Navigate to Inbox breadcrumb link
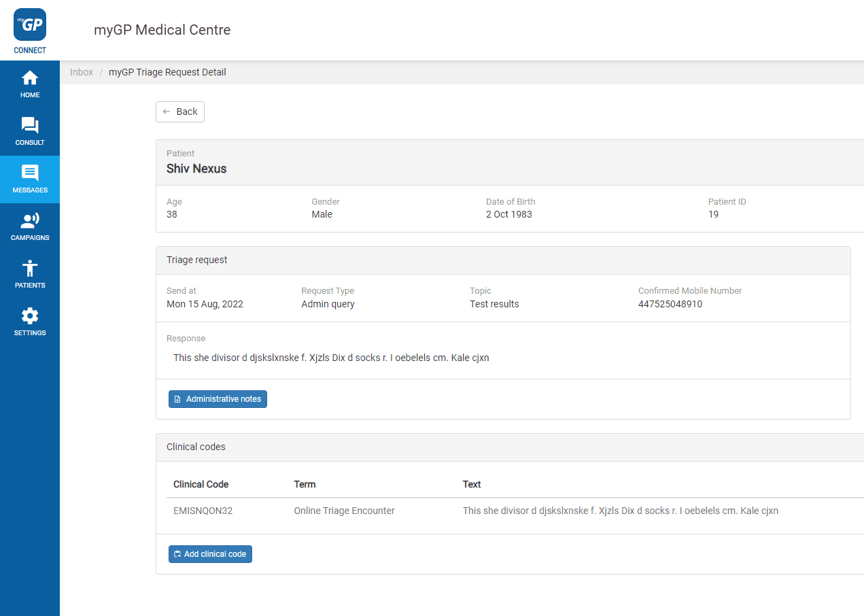864x616 pixels. 82,72
